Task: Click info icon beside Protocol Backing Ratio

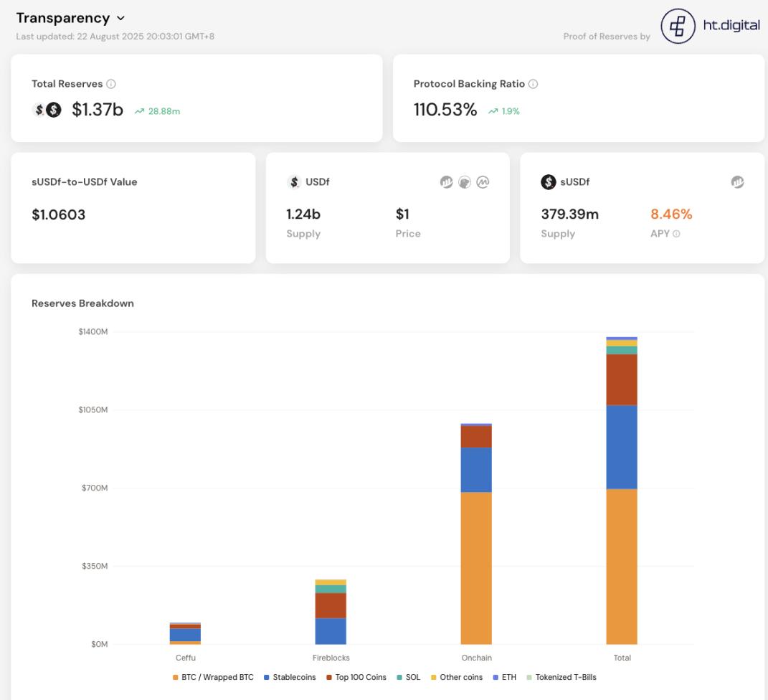Action: click(533, 84)
